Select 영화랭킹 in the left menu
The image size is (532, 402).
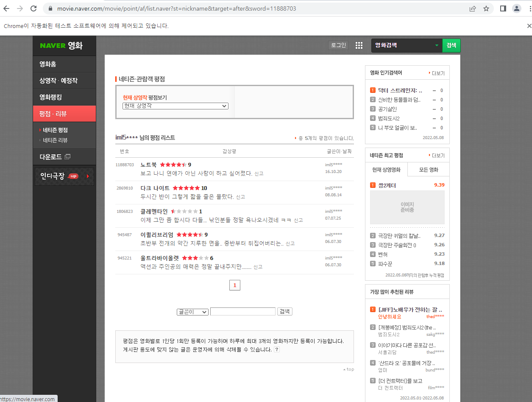pos(64,97)
